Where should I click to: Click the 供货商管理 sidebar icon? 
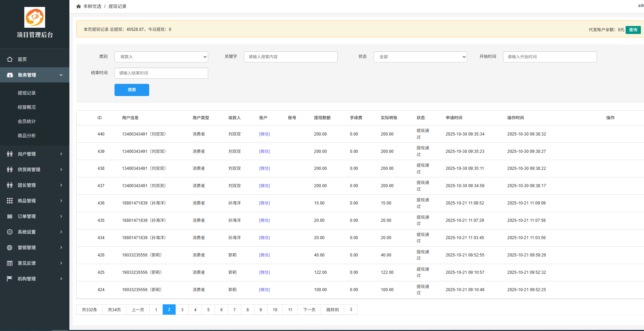10,169
